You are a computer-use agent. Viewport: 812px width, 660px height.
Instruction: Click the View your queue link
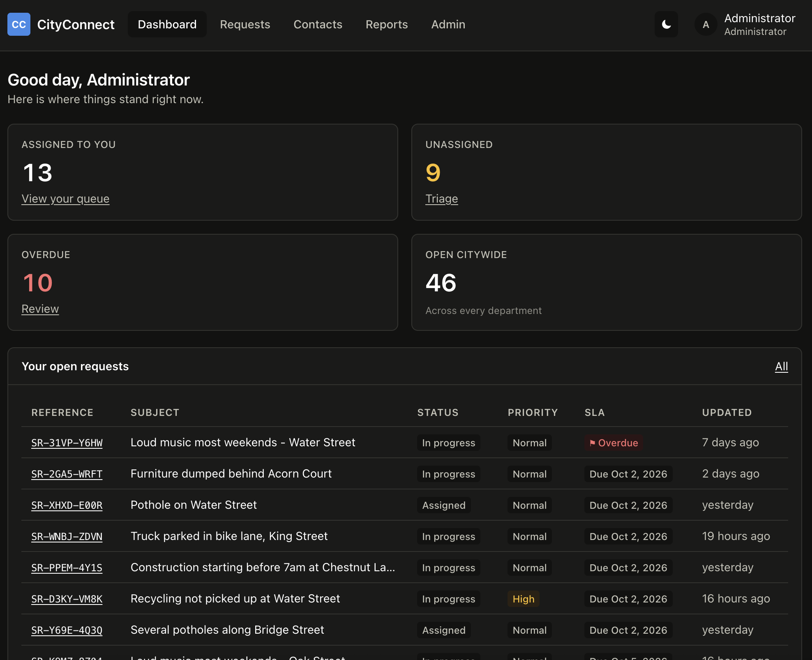65,199
